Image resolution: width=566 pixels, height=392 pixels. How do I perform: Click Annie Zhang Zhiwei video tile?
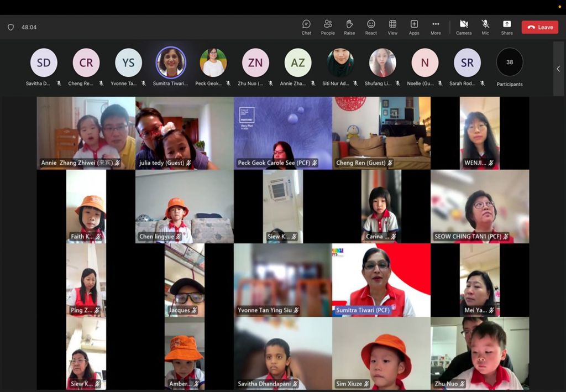point(86,133)
